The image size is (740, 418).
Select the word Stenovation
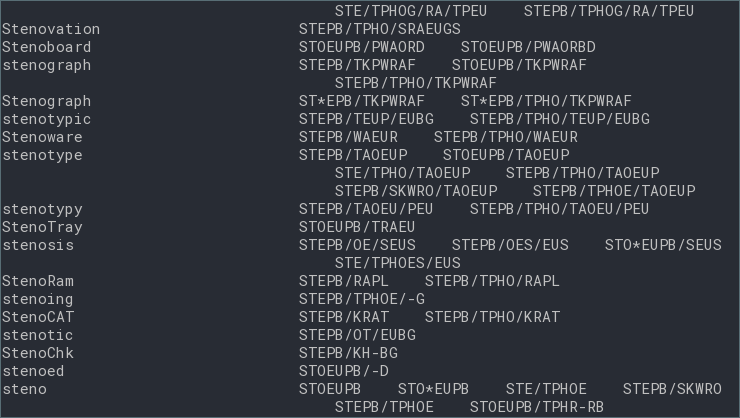click(51, 29)
